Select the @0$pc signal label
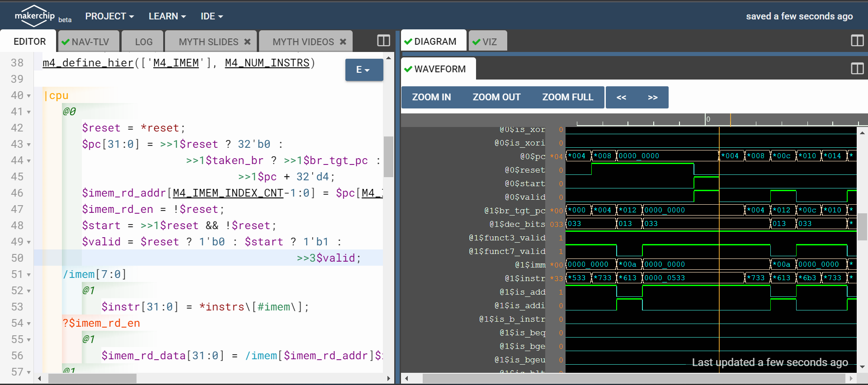Screen dimensions: 868x385 click(533, 156)
